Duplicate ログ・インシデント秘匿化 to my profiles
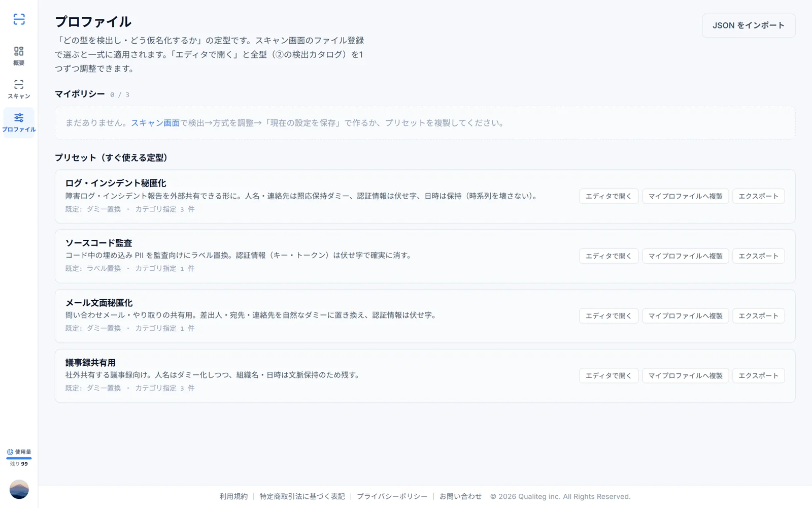Viewport: 812px width, 508px height. pos(685,196)
